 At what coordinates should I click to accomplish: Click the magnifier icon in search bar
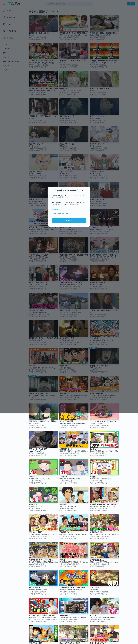[x=48, y=4]
